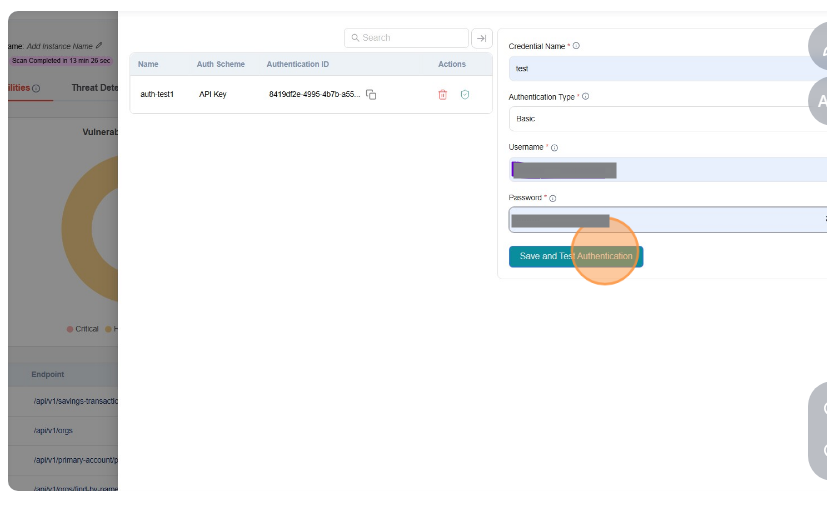827x506 pixels.
Task: Delete the auth-test1 credential
Action: tap(442, 95)
